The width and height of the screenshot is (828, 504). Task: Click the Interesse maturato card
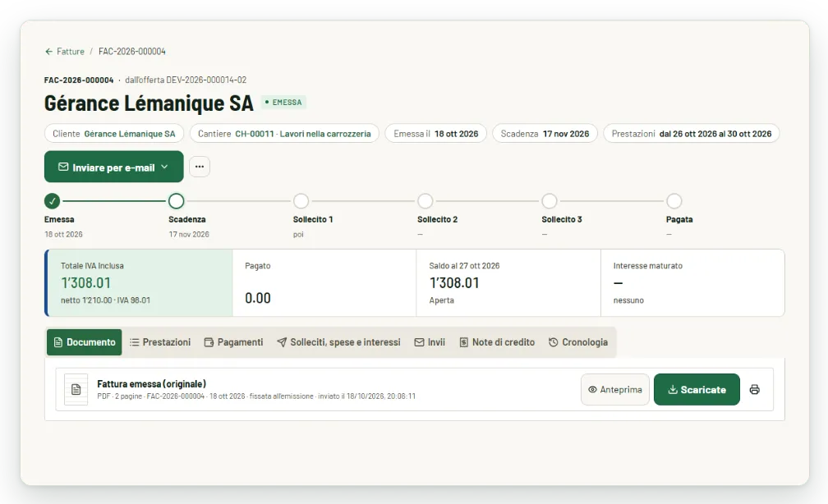[x=692, y=283]
